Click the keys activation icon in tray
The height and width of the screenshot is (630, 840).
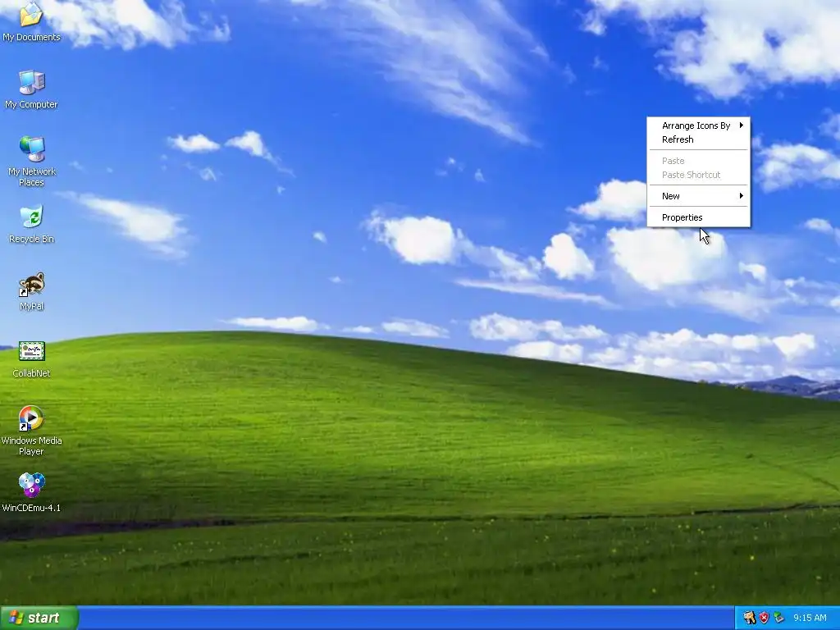click(750, 618)
